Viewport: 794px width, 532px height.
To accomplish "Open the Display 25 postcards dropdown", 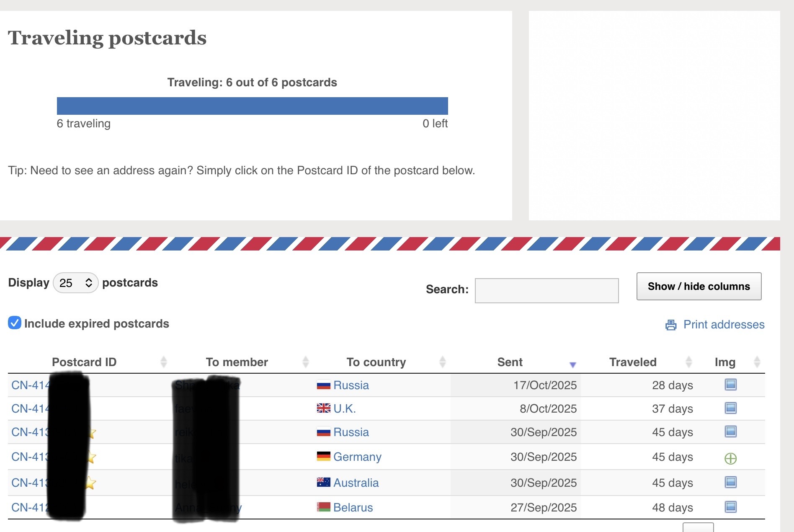I will click(x=76, y=283).
